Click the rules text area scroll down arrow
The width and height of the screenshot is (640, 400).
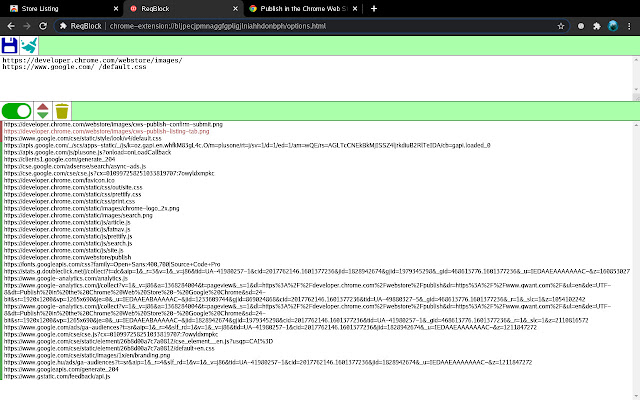(x=636, y=89)
